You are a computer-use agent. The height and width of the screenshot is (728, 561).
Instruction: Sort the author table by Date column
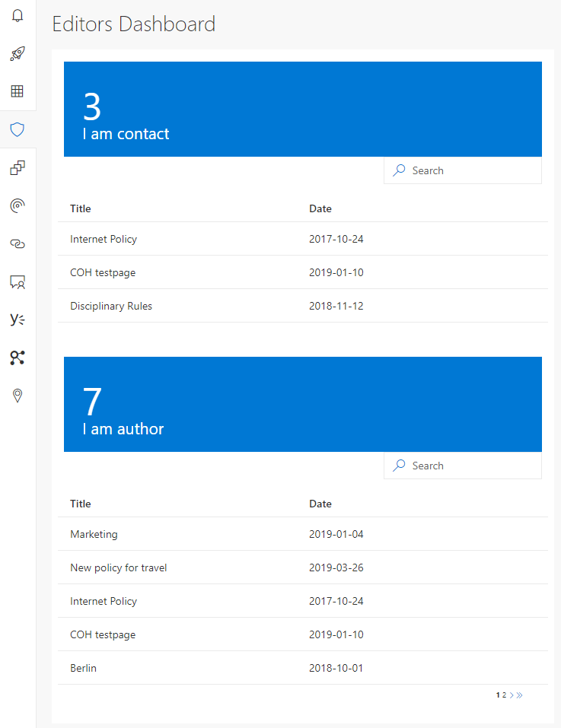(320, 504)
